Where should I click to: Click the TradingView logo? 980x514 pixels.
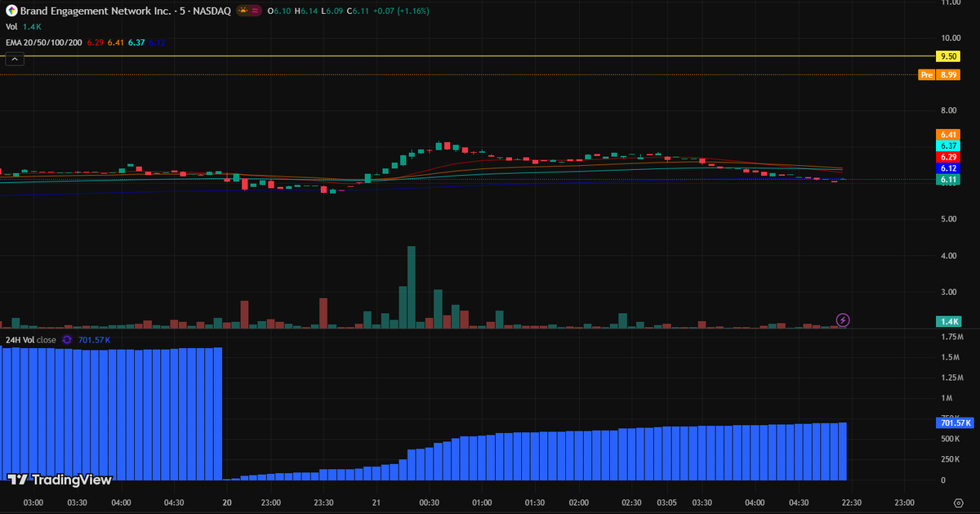pyautogui.click(x=60, y=480)
